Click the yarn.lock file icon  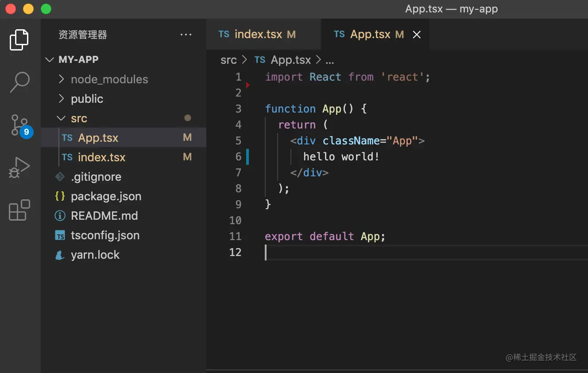pyautogui.click(x=60, y=255)
